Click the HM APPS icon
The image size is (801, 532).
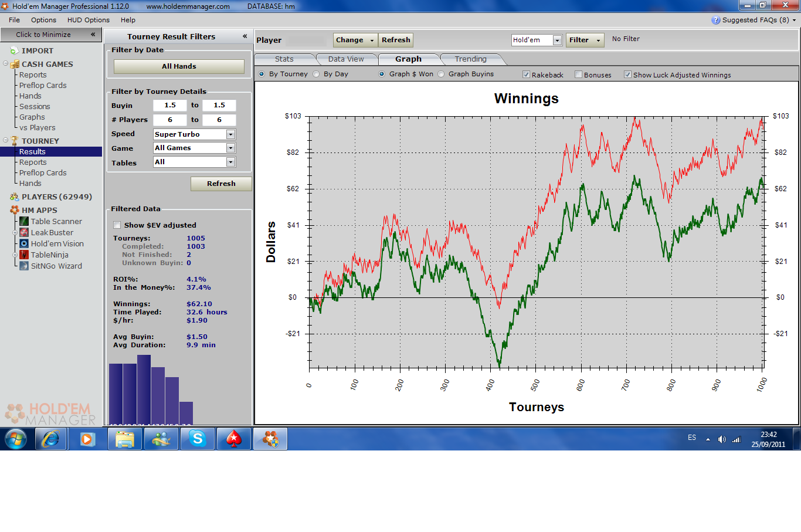15,210
